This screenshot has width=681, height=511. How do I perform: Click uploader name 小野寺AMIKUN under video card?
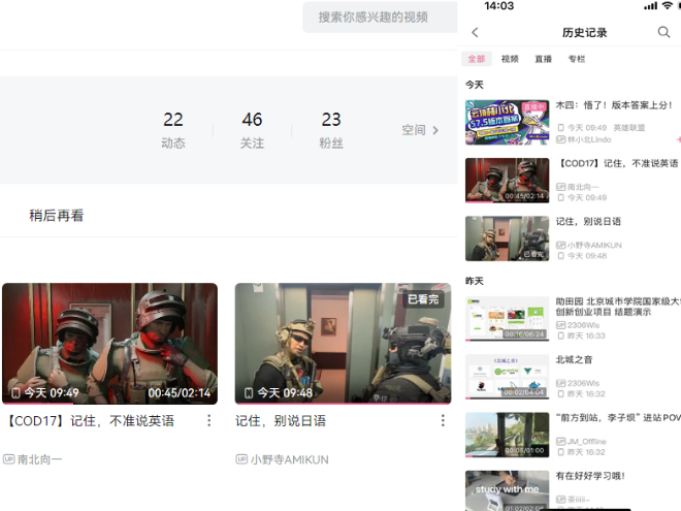[290, 459]
